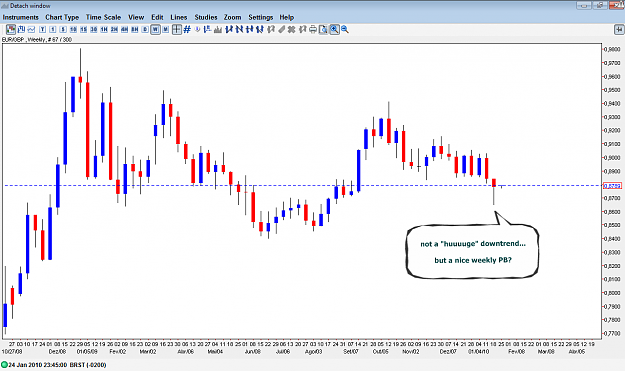Viewport: 625px width, 371px height.
Task: Select the line chart type icon
Action: coord(31,29)
